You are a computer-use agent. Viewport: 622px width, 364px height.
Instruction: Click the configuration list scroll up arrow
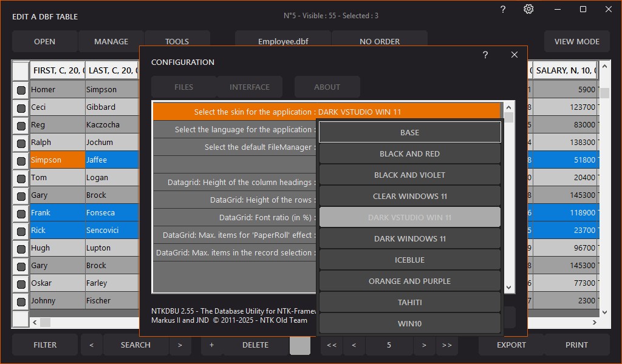pyautogui.click(x=509, y=107)
